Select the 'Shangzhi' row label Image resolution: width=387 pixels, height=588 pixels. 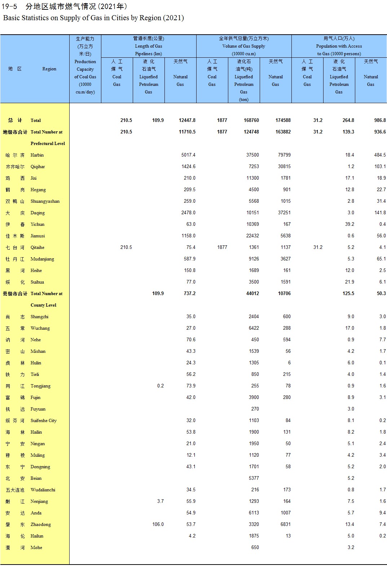[39, 317]
